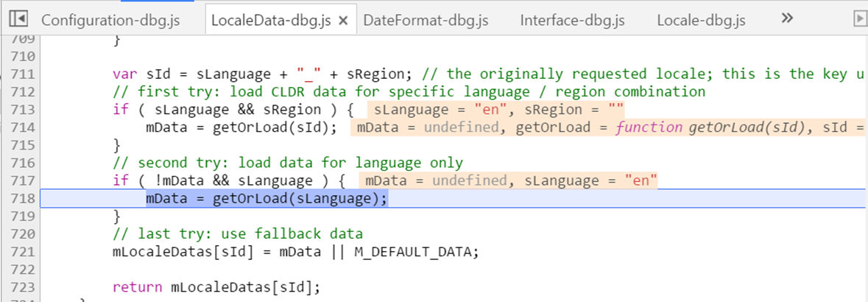The width and height of the screenshot is (868, 302).
Task: Click the highlighted 'mData = getOrLoad(sLanguage);' statement
Action: [x=267, y=198]
